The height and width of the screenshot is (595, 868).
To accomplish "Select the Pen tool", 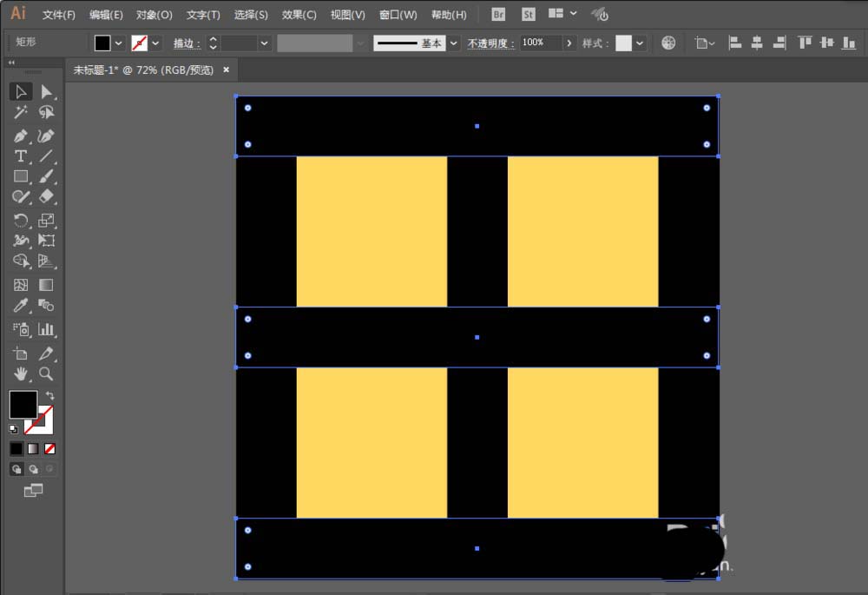I will pos(21,136).
